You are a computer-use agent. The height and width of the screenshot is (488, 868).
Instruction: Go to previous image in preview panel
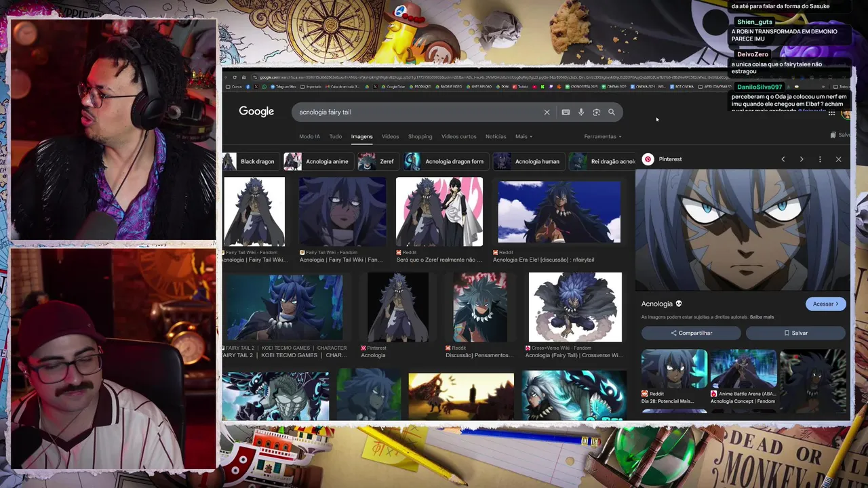[783, 159]
